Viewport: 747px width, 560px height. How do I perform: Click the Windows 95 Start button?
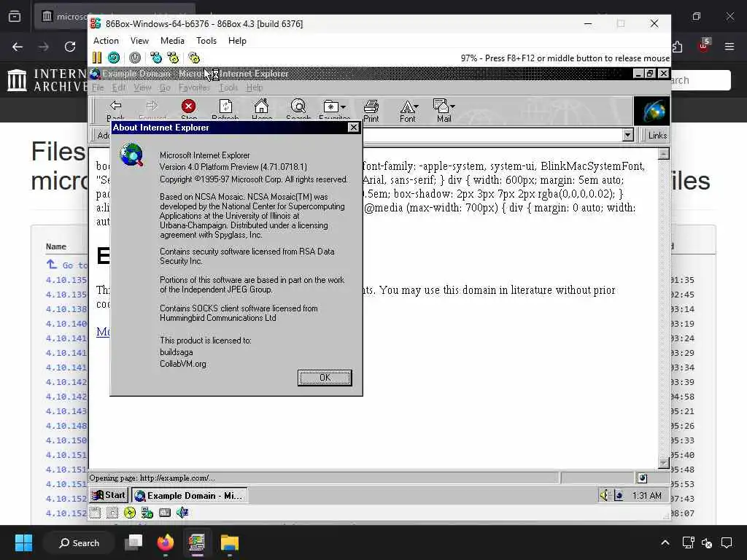pyautogui.click(x=109, y=495)
